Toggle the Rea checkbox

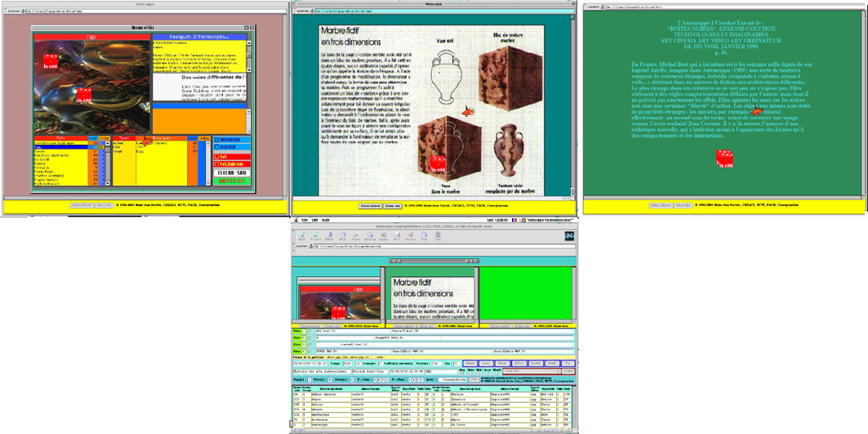(461, 373)
